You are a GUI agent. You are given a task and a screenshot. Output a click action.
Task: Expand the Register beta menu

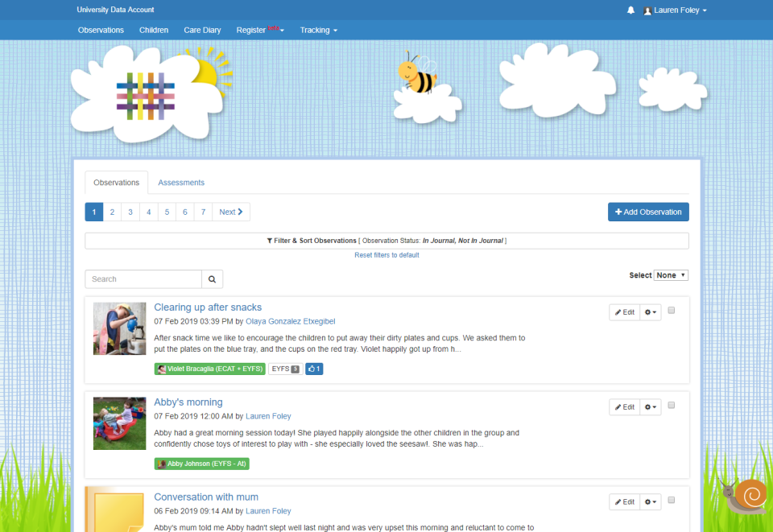tap(260, 30)
